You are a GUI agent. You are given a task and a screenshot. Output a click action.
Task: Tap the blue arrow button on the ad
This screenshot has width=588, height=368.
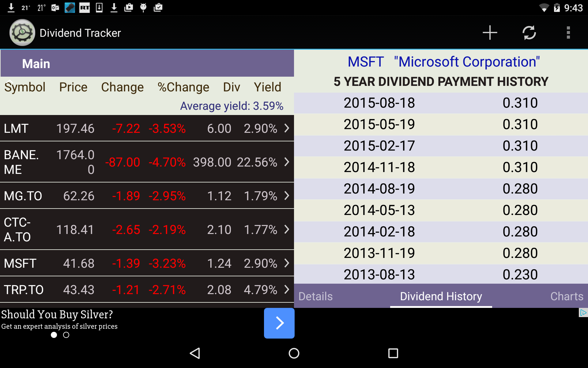pos(279,323)
